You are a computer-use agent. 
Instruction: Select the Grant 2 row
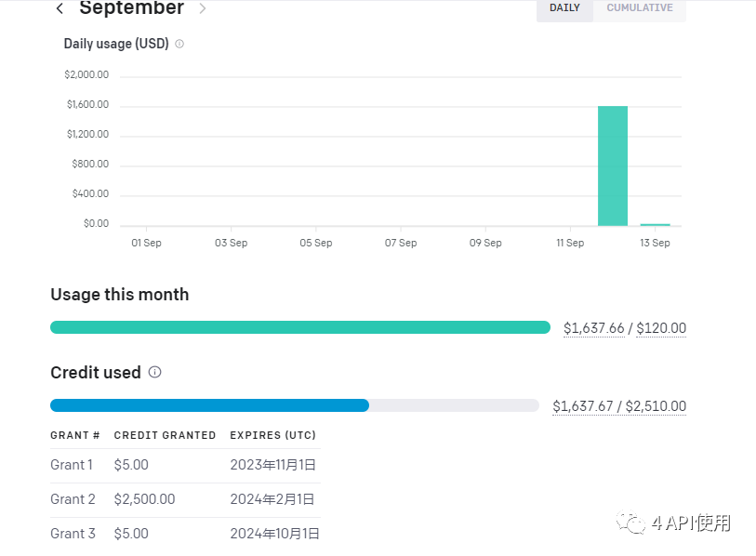184,499
